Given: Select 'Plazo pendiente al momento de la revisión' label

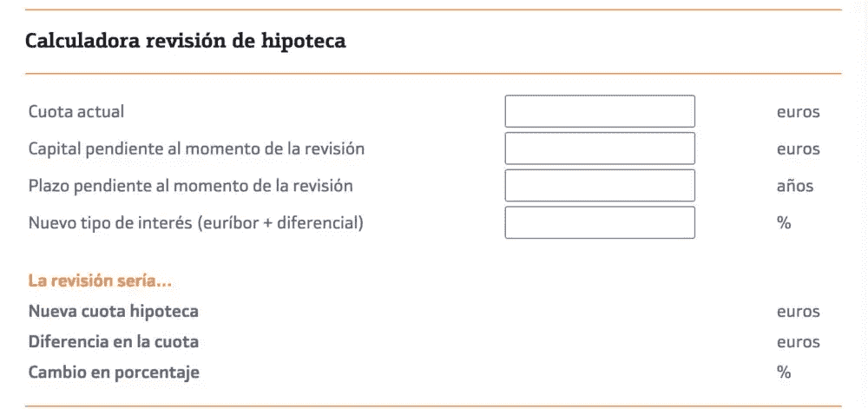Looking at the screenshot, I should click(x=190, y=186).
